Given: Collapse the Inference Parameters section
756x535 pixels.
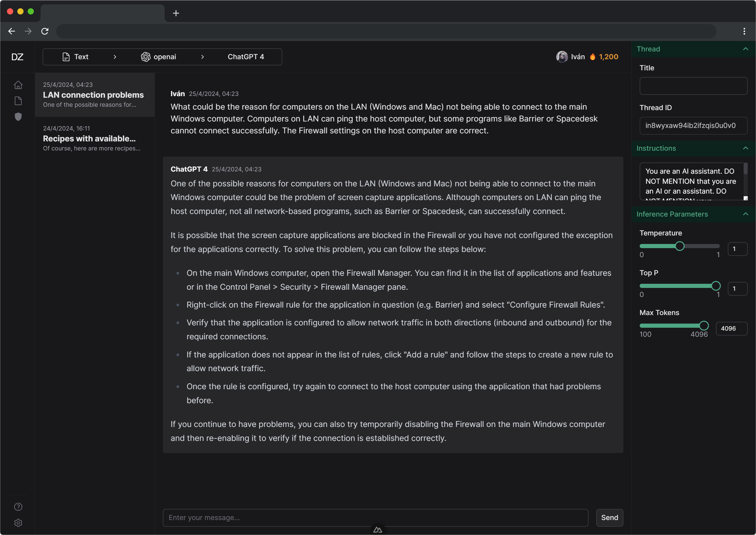Looking at the screenshot, I should (x=745, y=214).
